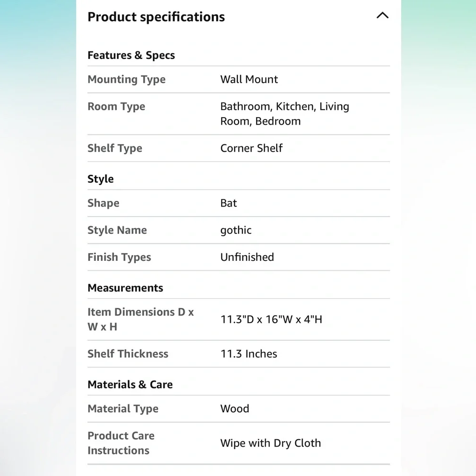This screenshot has width=476, height=476.
Task: Select the Corner Shelf value
Action: 251,148
